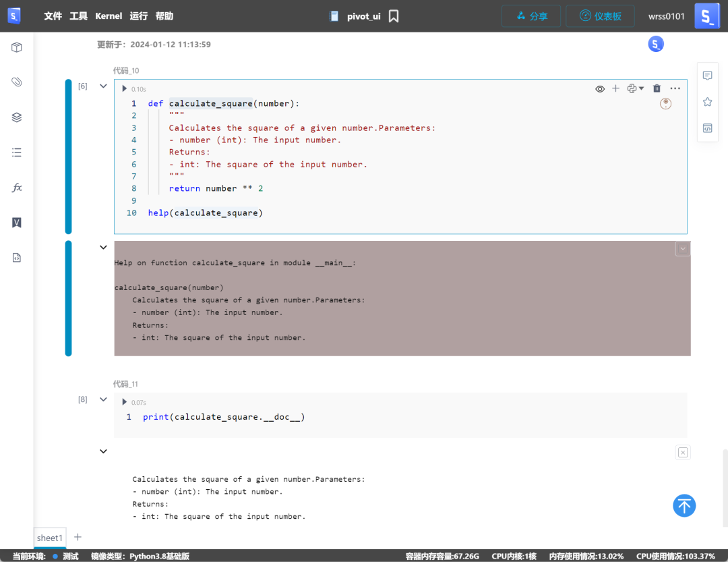Toggle the eye visibility icon in cell toolbar
728x562 pixels.
tap(600, 89)
